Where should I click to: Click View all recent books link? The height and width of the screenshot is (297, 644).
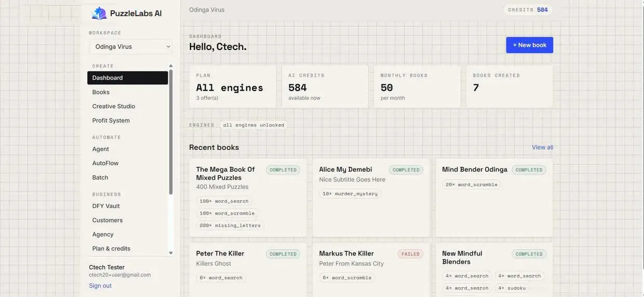point(542,147)
